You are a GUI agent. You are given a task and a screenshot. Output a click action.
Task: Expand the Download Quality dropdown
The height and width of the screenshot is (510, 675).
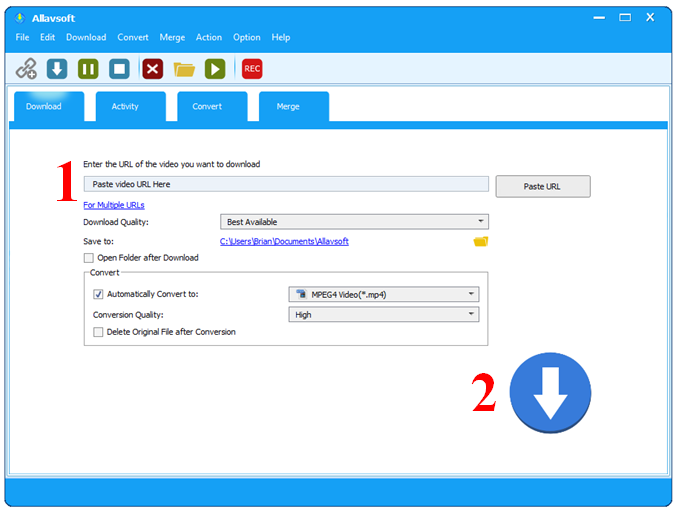point(354,222)
